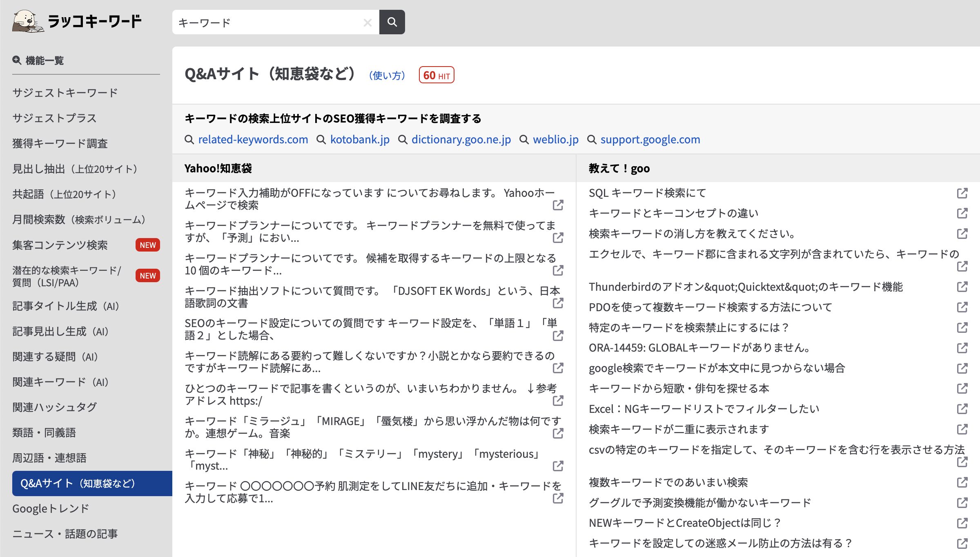Viewport: 980px width, 557px height.
Task: Click the 60 HIT badge
Action: click(437, 75)
